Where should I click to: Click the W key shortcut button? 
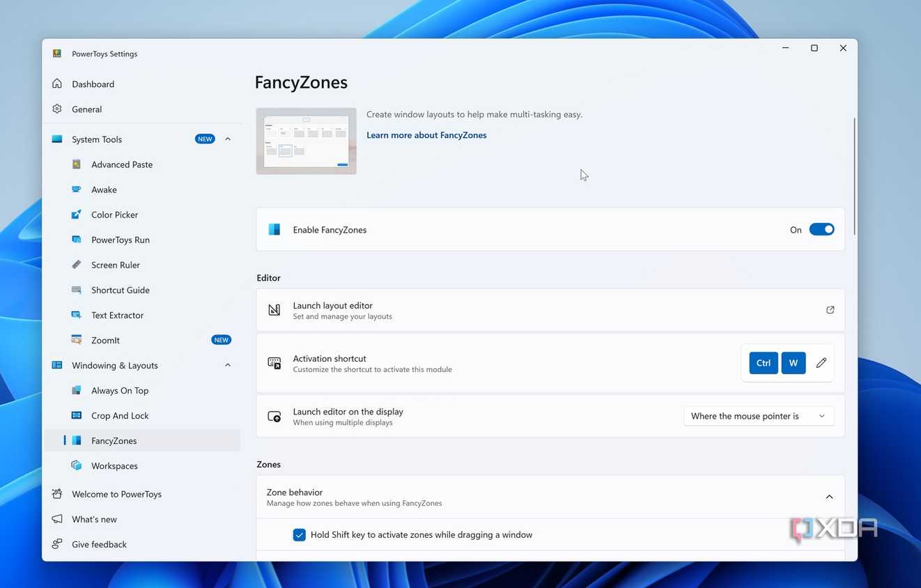794,363
